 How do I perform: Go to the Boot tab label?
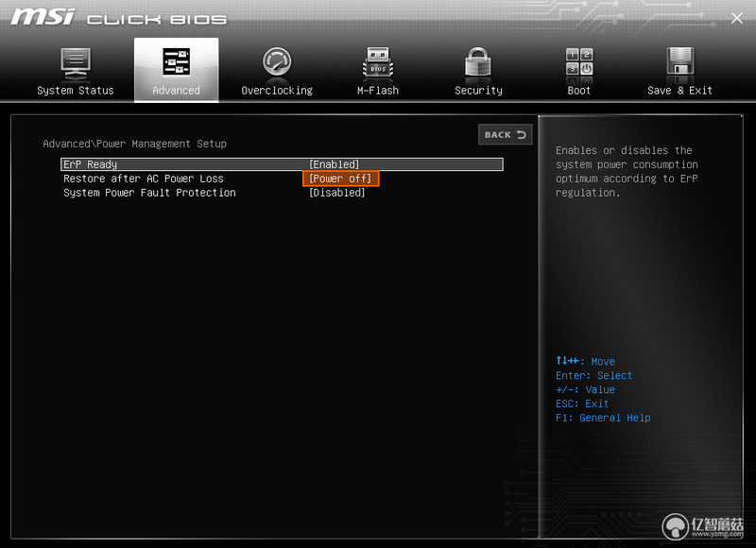(579, 91)
